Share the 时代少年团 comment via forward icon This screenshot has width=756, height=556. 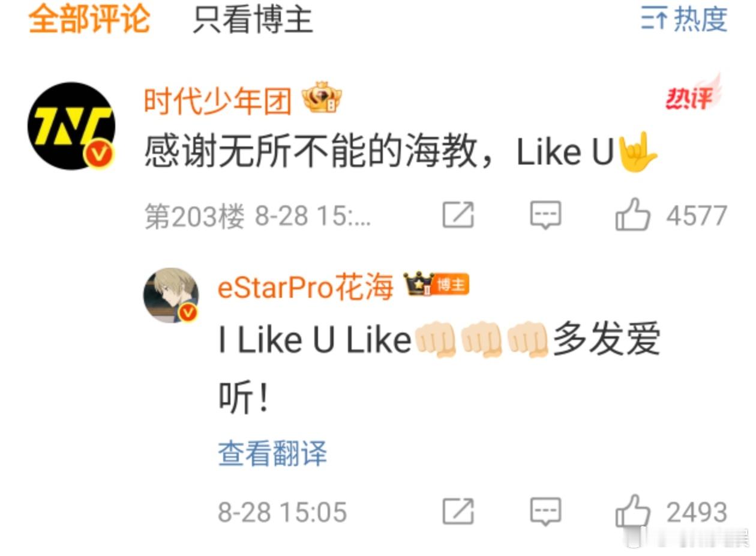coord(458,215)
